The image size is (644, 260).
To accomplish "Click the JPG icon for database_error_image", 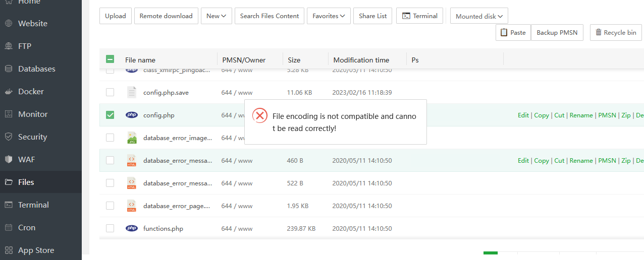I will click(x=131, y=138).
